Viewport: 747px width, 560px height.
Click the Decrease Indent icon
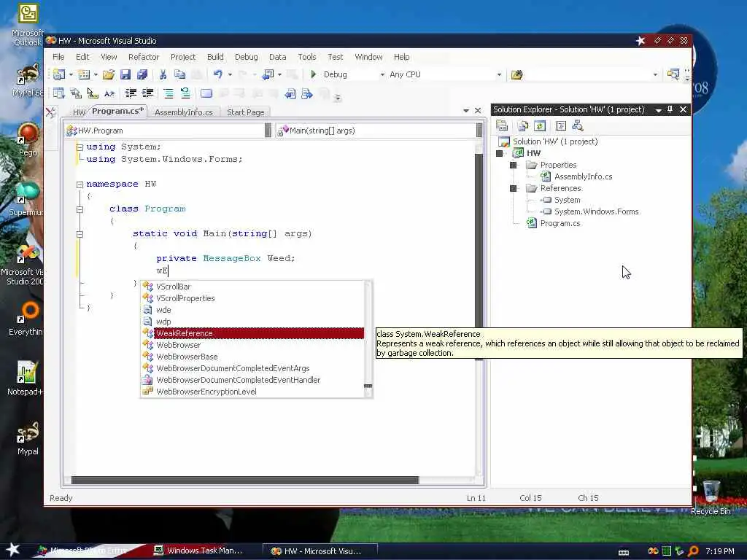(x=131, y=93)
